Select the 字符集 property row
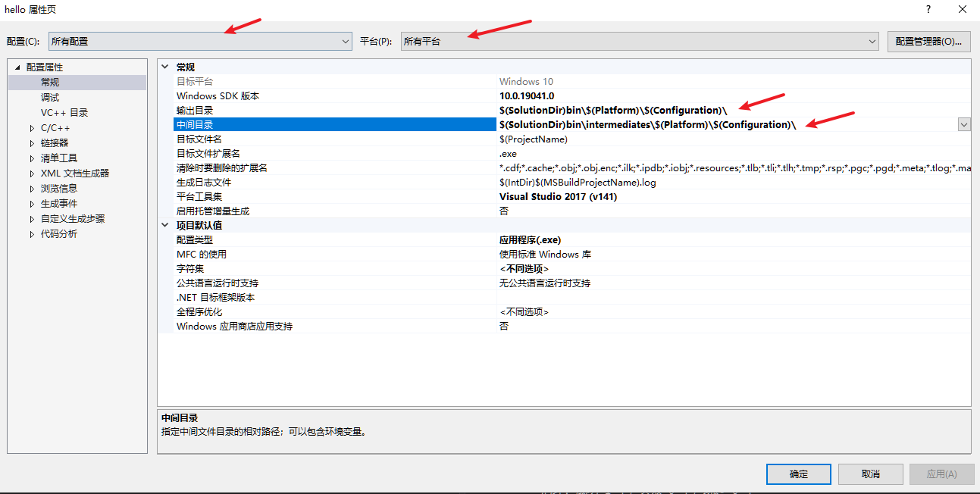 click(x=572, y=268)
